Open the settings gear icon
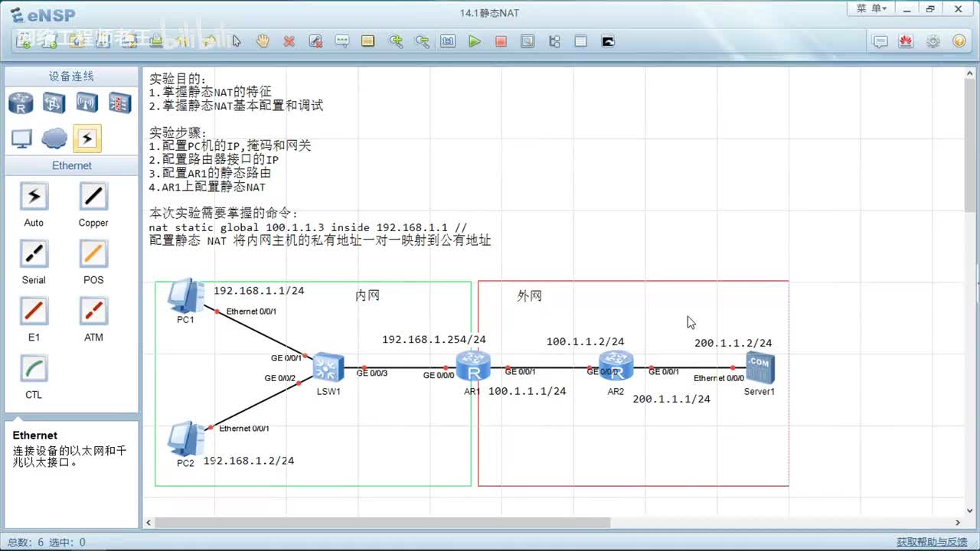Screen dimensions: 980x551 tap(933, 41)
